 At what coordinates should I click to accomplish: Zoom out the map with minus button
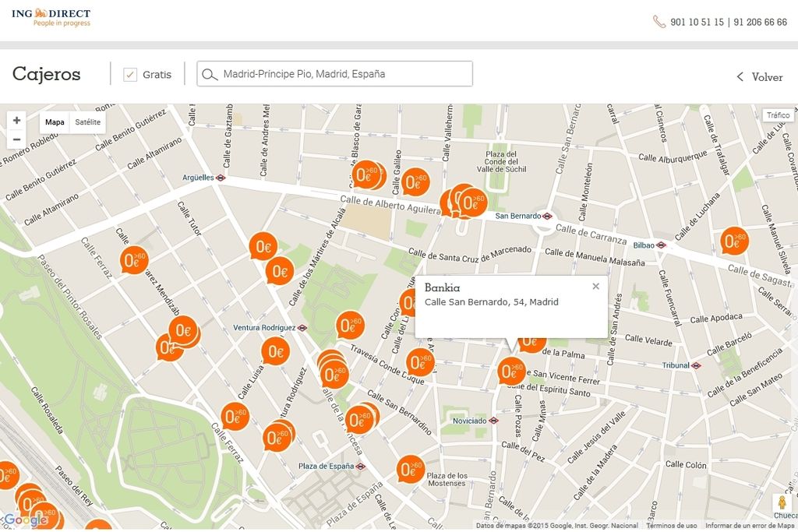16,139
